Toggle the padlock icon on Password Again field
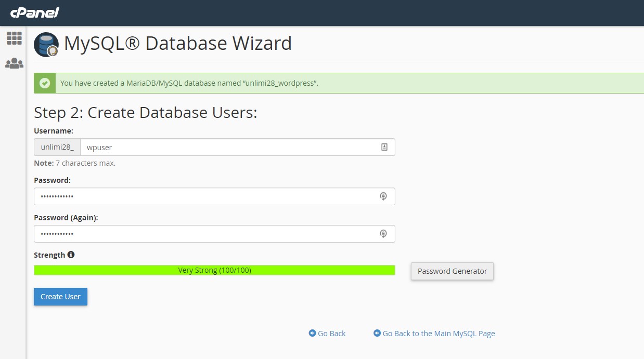The image size is (644, 359). click(x=383, y=234)
